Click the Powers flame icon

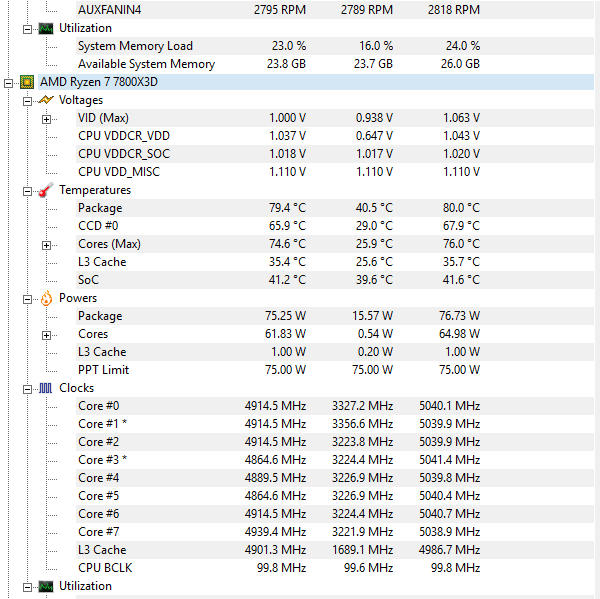[x=46, y=298]
